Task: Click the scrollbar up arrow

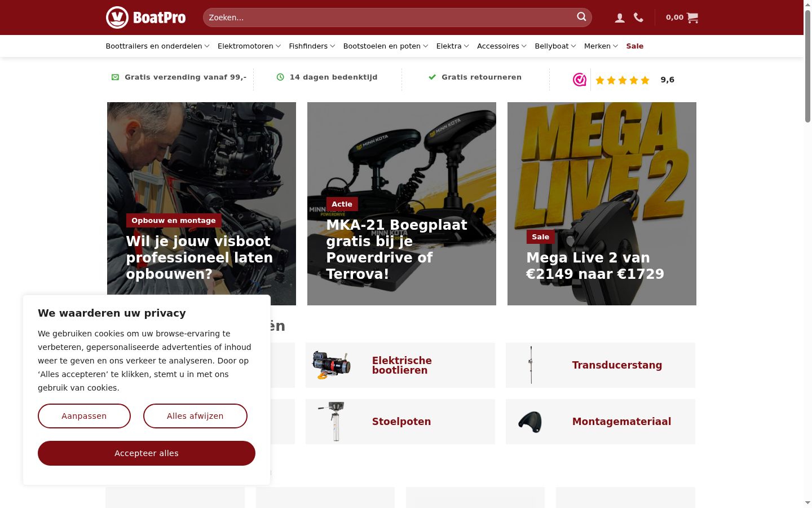Action: point(807,4)
